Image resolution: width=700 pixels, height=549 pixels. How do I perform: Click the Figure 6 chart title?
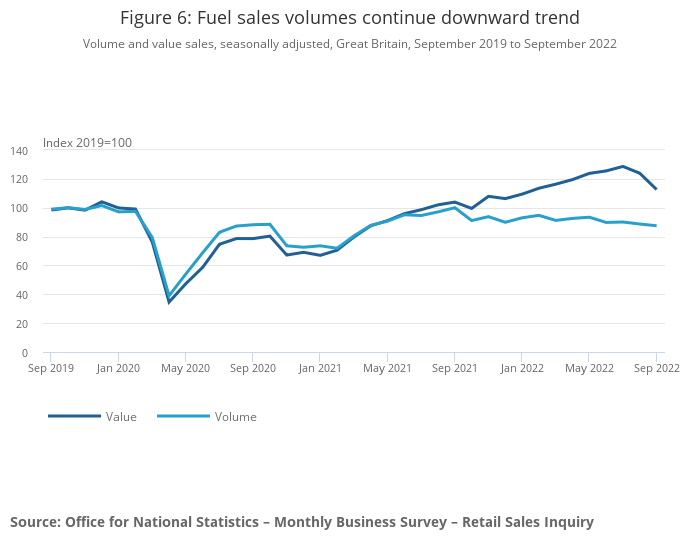[350, 18]
